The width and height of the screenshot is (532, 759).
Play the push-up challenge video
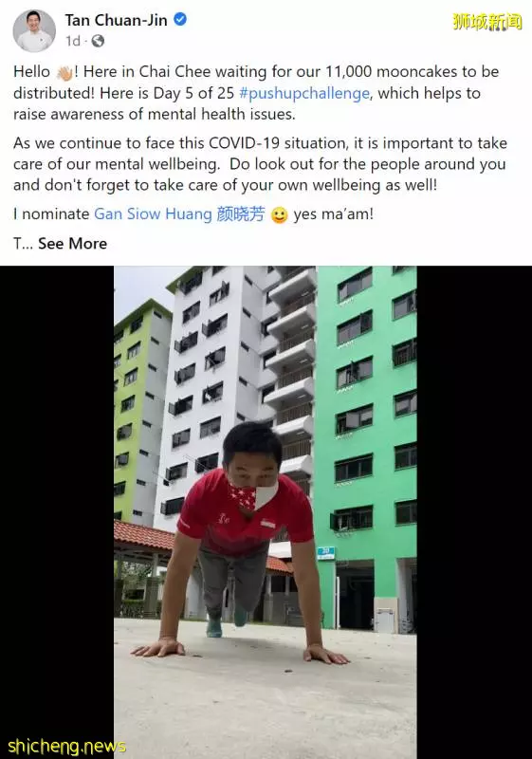click(266, 512)
